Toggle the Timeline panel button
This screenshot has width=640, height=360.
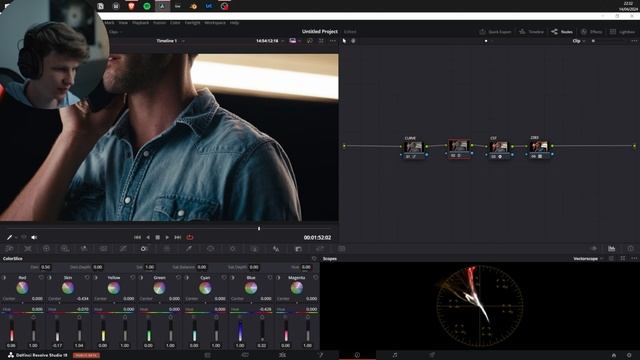click(x=531, y=31)
